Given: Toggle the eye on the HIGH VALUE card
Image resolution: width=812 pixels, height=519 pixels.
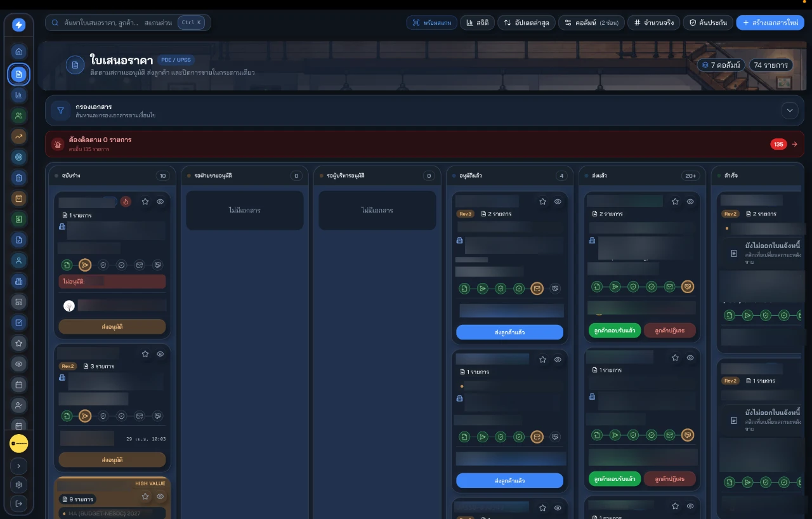Looking at the screenshot, I should [160, 496].
